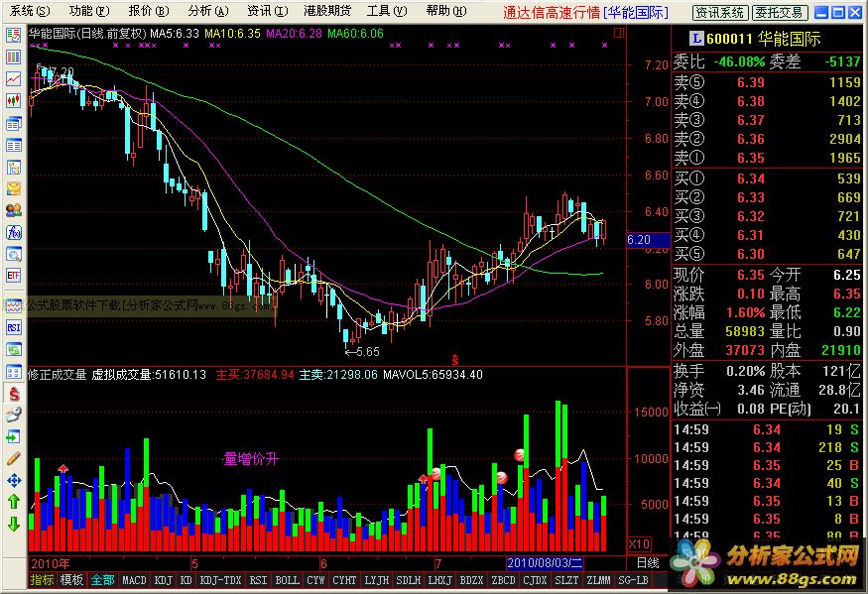The width and height of the screenshot is (868, 594).
Task: Switch to CYHT indicator tab
Action: point(344,580)
